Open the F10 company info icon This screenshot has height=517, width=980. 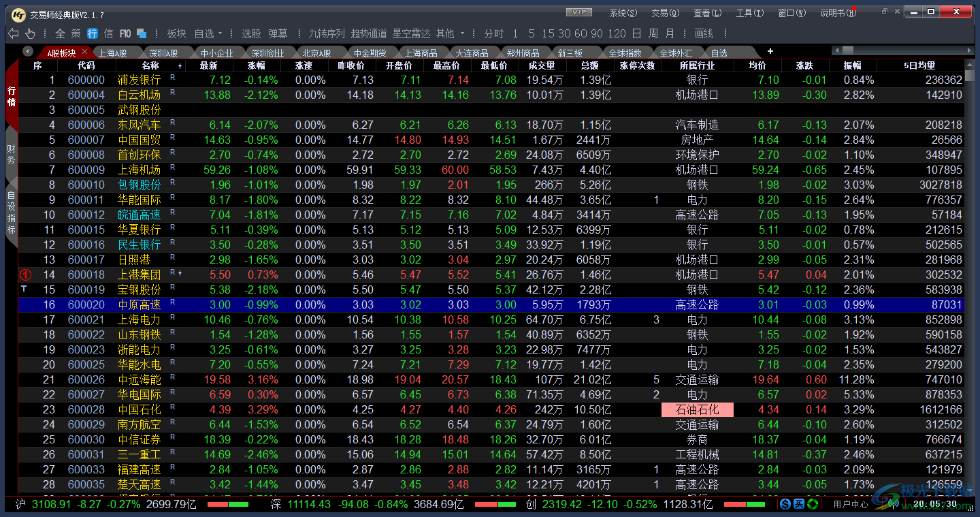125,33
